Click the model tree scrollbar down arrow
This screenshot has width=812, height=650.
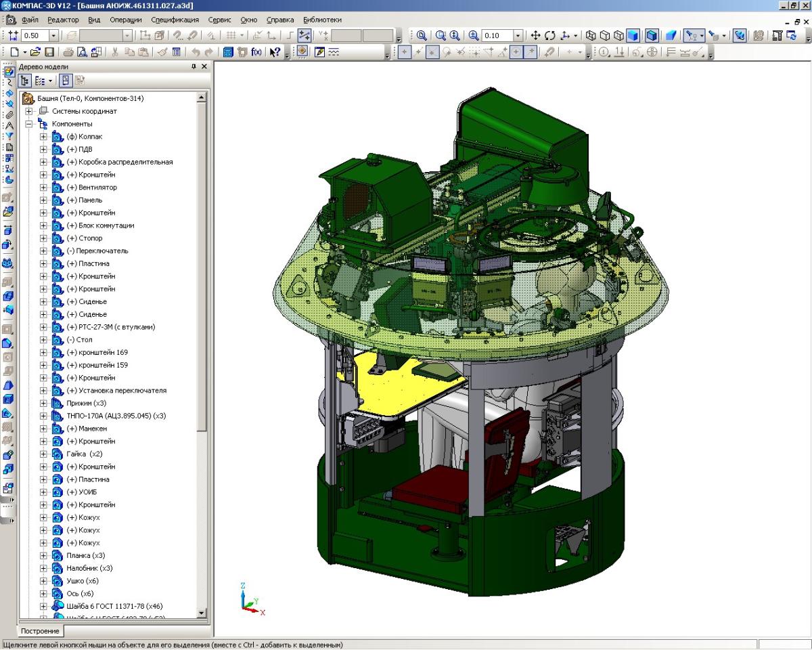201,613
